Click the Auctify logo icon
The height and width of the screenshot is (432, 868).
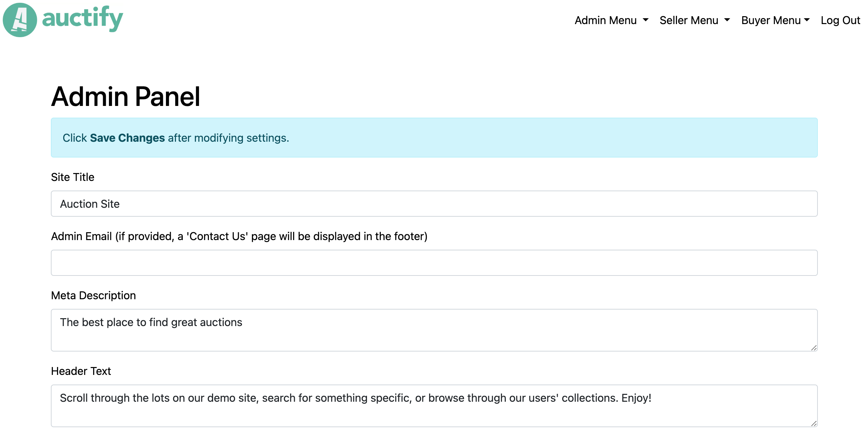[20, 20]
